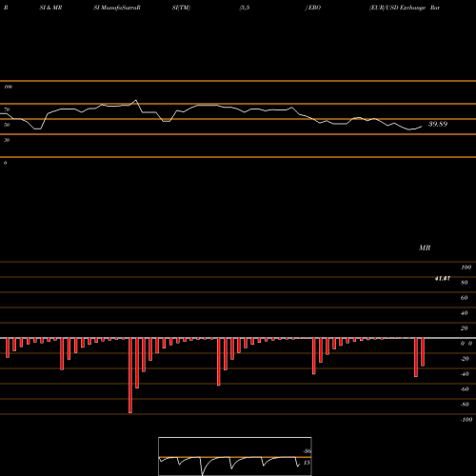
Task: Click the 15 label in mini chart
Action: (x=307, y=463)
